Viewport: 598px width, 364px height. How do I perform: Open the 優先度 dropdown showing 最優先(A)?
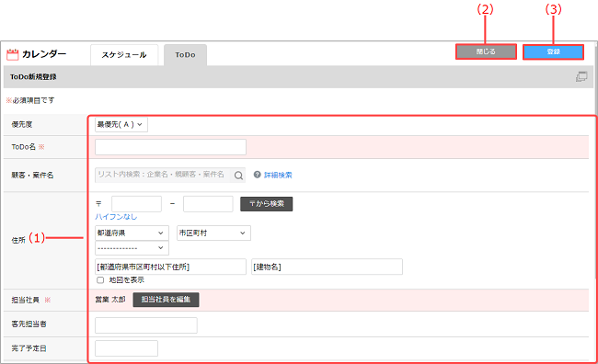121,125
